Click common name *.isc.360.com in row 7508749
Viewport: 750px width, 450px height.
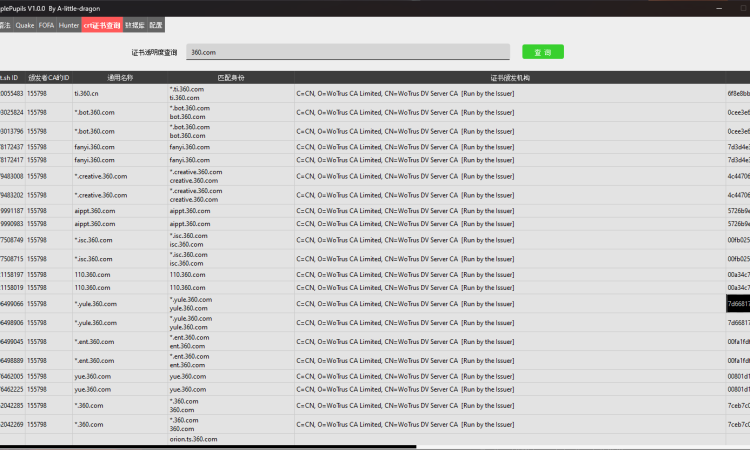(x=120, y=240)
